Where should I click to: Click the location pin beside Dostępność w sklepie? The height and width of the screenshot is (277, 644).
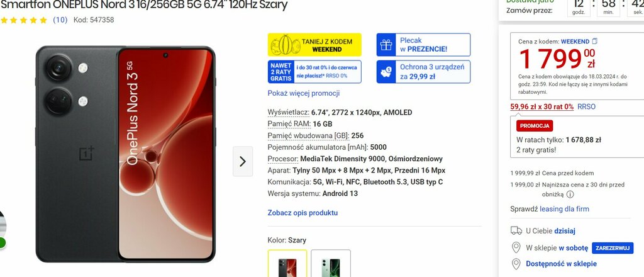click(516, 264)
